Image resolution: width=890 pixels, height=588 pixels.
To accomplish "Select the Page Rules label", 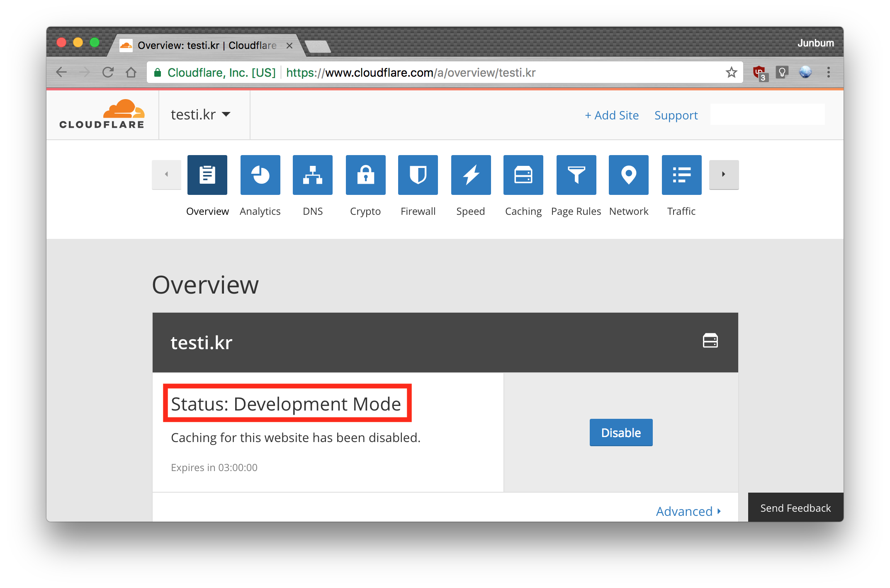I will coord(576,211).
